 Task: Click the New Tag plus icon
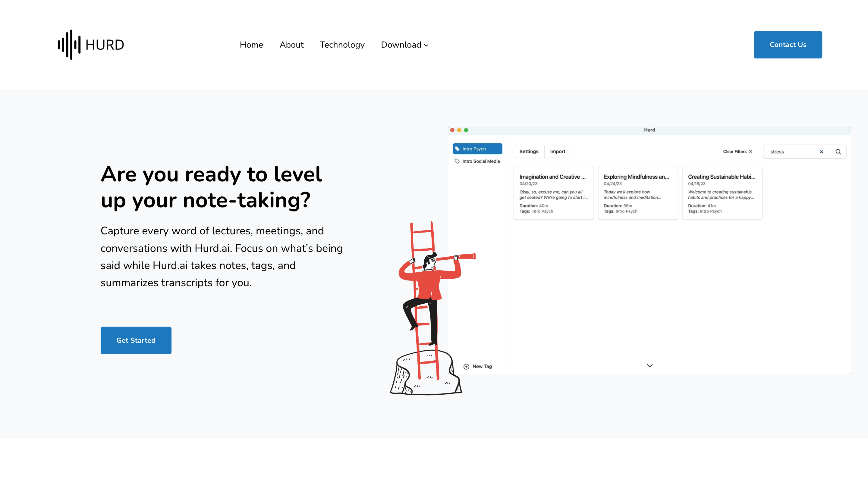click(x=466, y=366)
